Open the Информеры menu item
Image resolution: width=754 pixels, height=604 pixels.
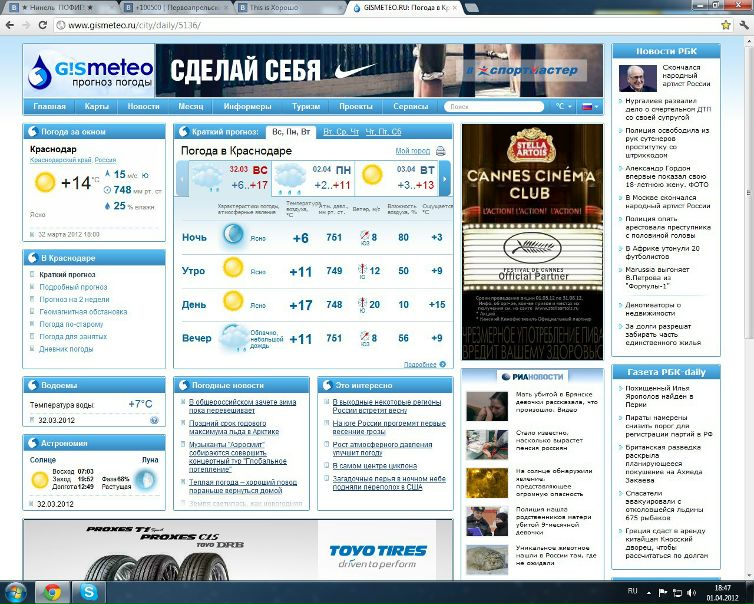coord(247,106)
